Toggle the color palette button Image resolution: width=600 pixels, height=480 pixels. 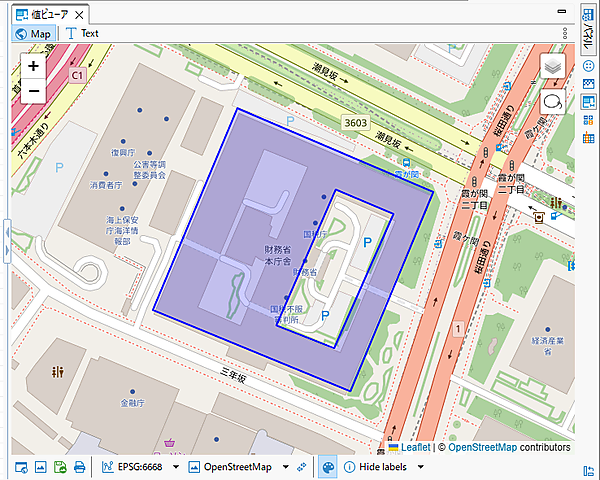pos(327,467)
